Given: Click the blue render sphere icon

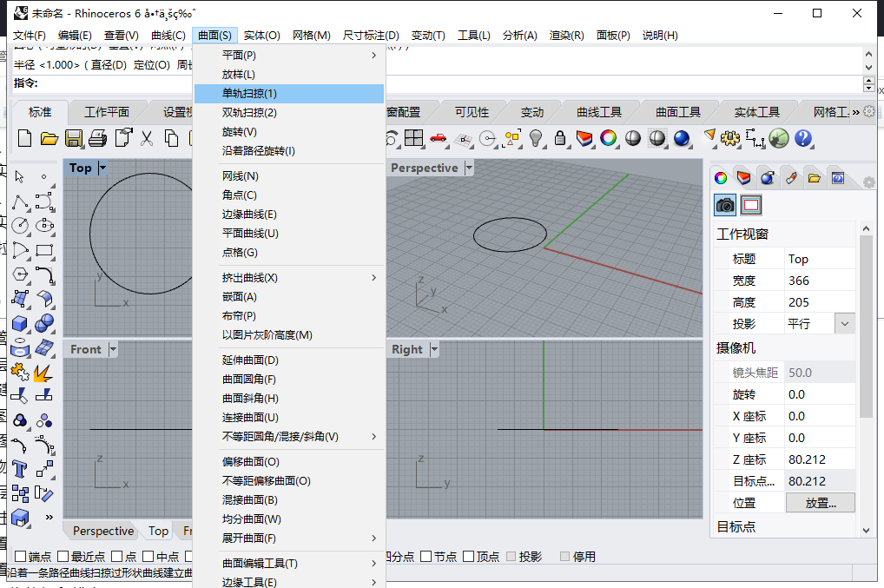Looking at the screenshot, I should click(682, 138).
